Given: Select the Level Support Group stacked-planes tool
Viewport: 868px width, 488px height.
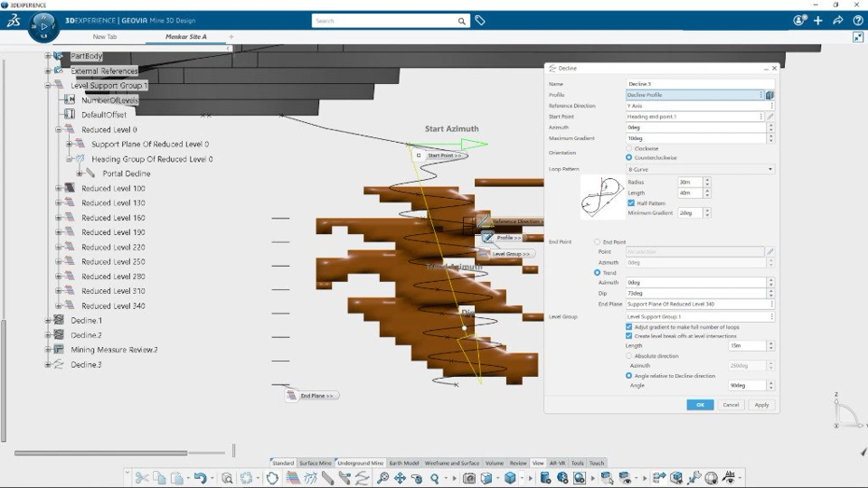Looking at the screenshot, I should (x=293, y=477).
